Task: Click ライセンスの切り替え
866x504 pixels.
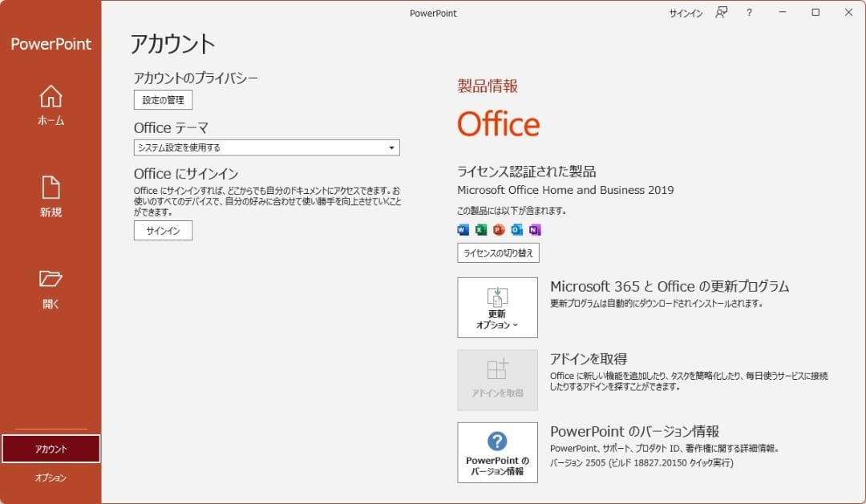Action: point(497,252)
